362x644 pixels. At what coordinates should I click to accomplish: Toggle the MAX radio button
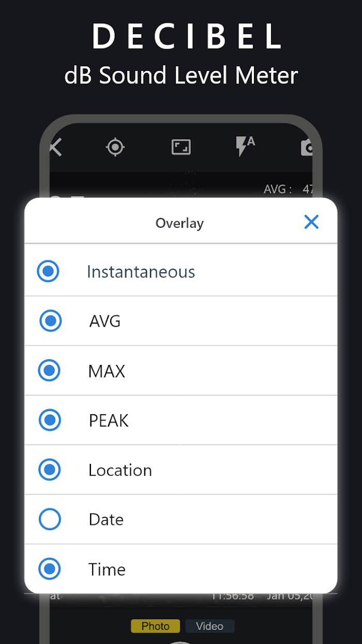[50, 371]
